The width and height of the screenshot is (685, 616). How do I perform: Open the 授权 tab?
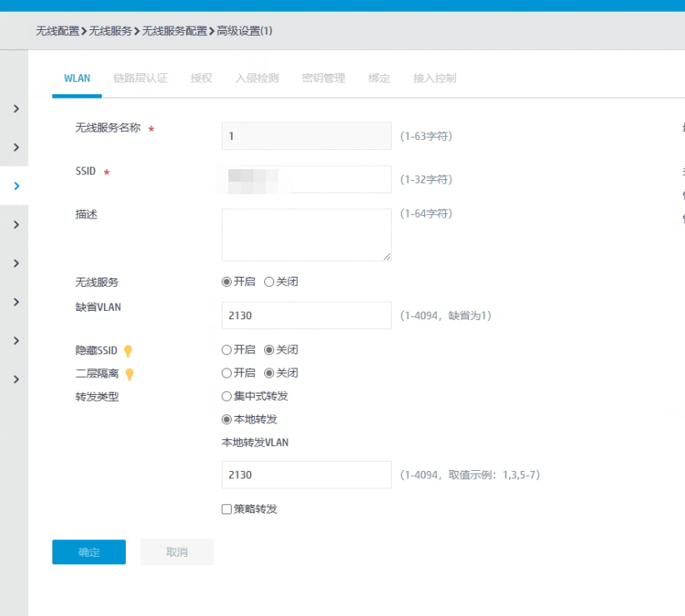point(202,78)
